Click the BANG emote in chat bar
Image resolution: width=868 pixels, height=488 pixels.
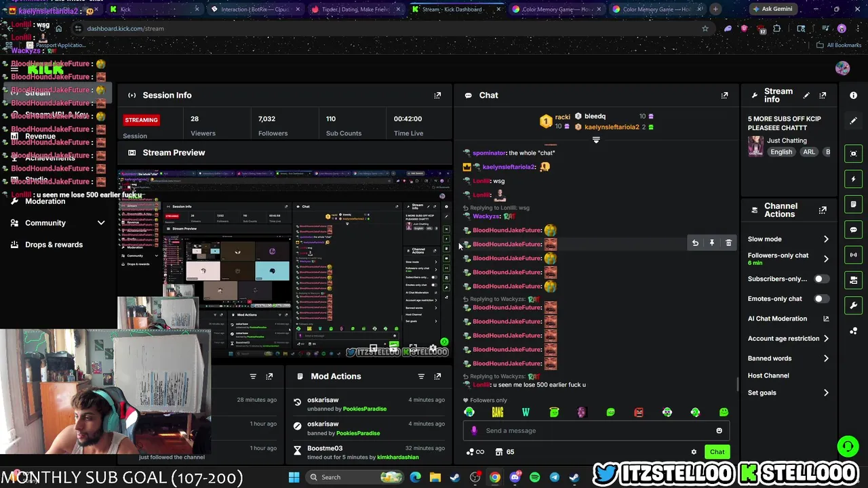pyautogui.click(x=497, y=412)
